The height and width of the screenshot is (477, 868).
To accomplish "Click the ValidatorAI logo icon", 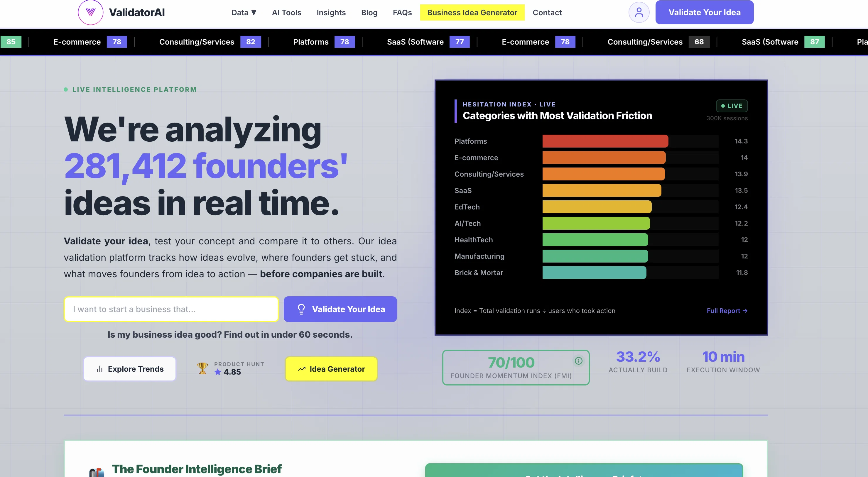I will (90, 12).
